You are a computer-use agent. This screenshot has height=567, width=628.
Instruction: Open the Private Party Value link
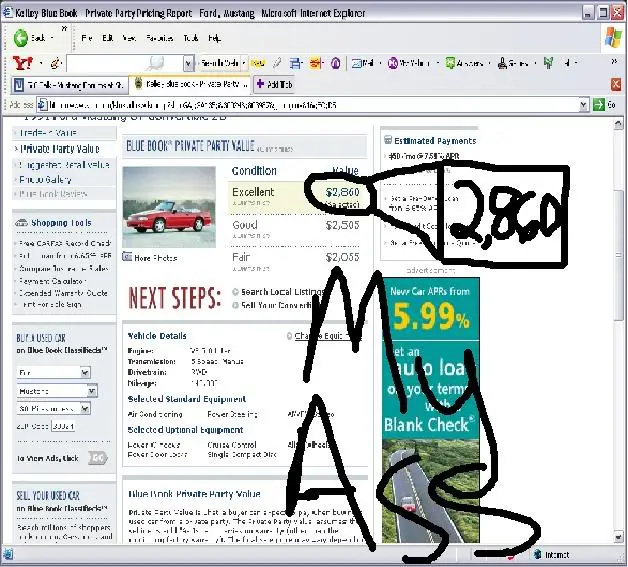60,149
